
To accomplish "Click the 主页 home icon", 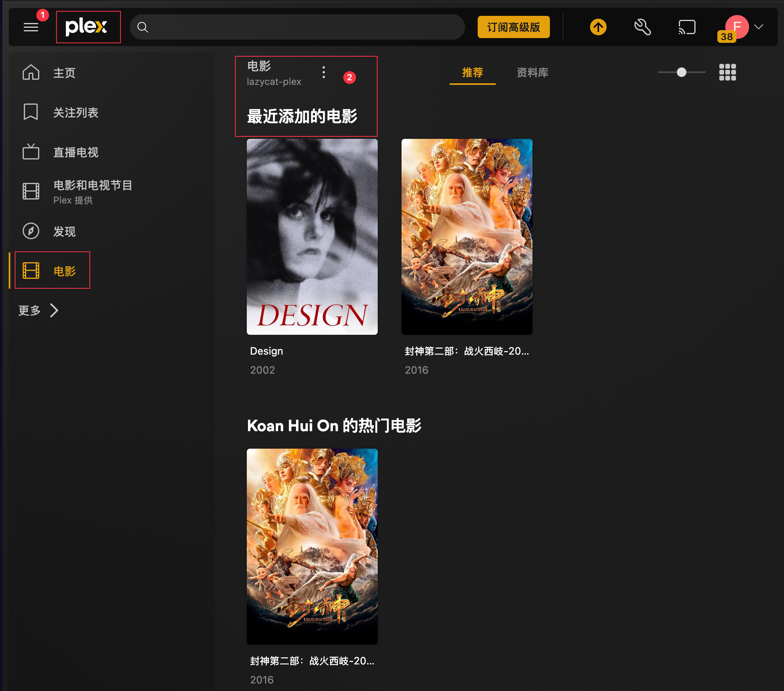I will (31, 73).
